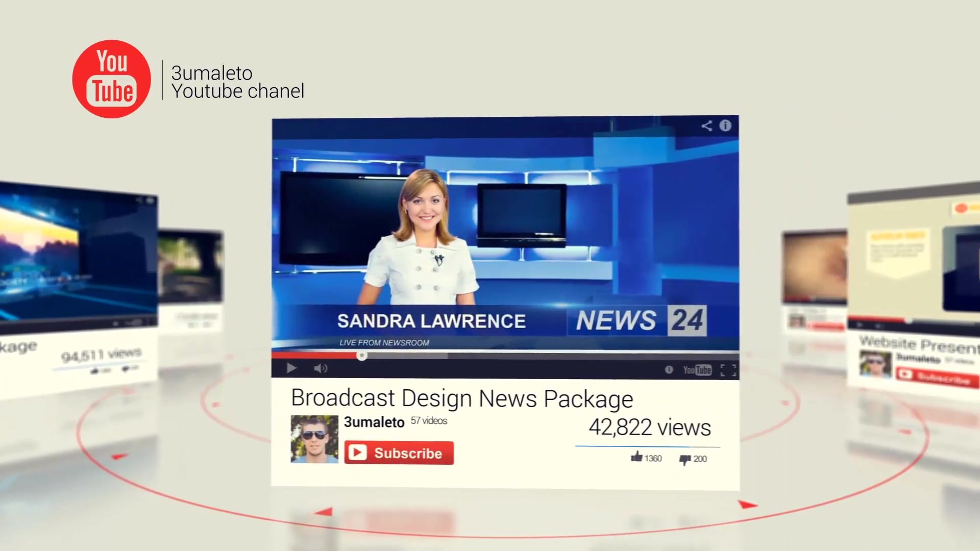Click the Broadcast Design News Package title
The width and height of the screenshot is (980, 551).
462,399
